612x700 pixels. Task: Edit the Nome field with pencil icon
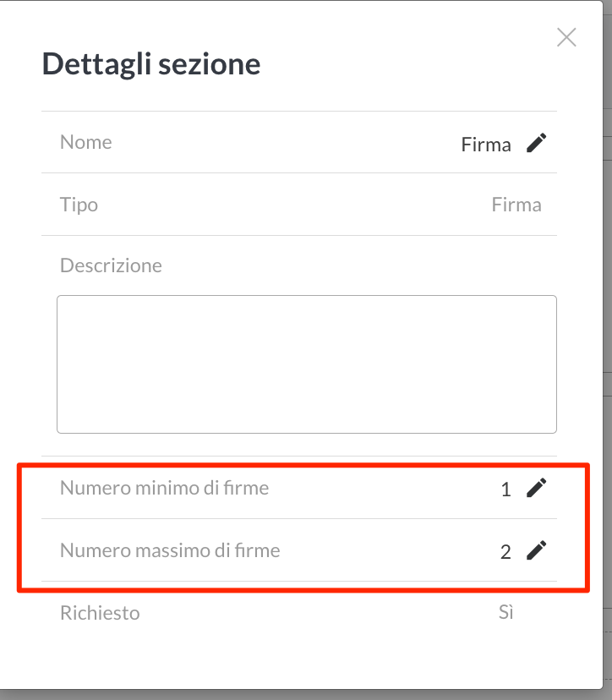pos(536,143)
